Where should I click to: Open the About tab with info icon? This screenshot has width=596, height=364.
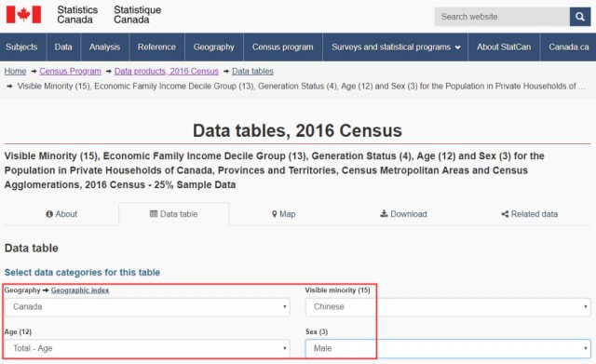[x=61, y=214]
